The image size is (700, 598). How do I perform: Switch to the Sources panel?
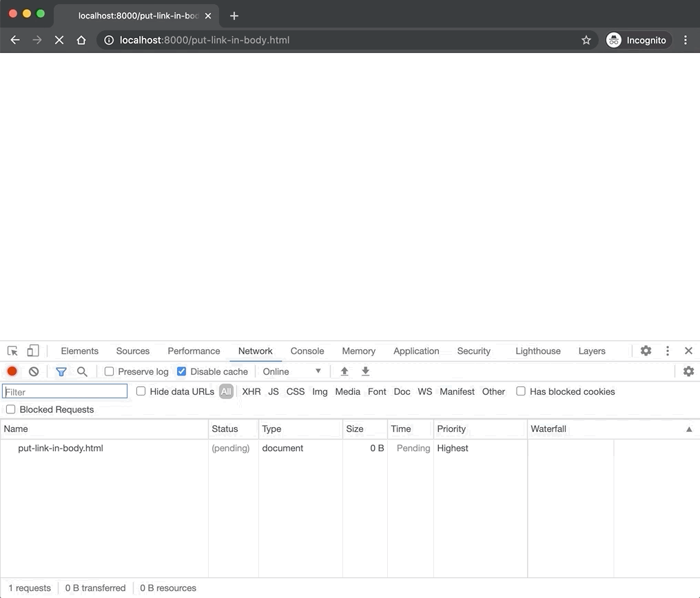(x=132, y=351)
